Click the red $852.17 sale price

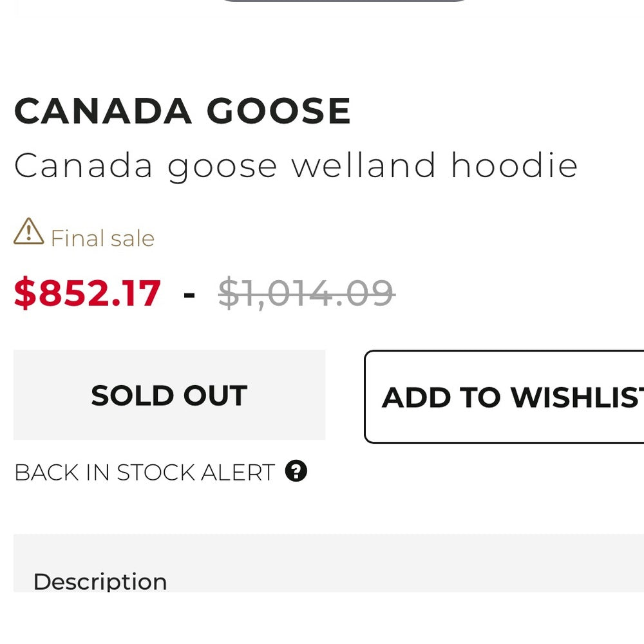point(88,293)
